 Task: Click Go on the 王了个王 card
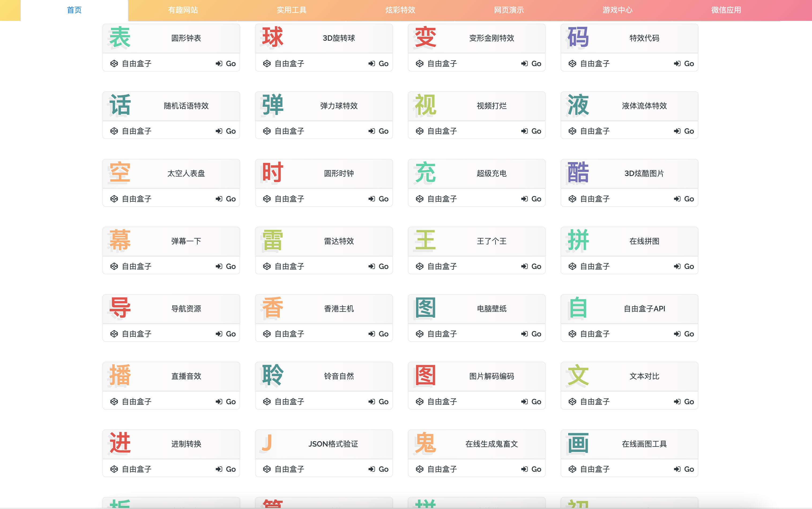click(x=531, y=266)
